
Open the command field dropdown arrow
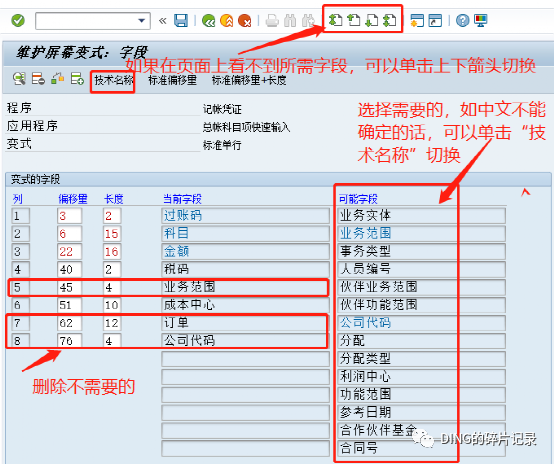pos(142,21)
